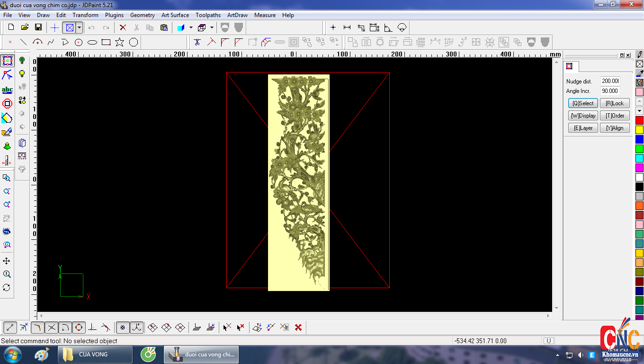The height and width of the screenshot is (364, 644).
Task: Open the Art Surface menu
Action: pyautogui.click(x=175, y=15)
